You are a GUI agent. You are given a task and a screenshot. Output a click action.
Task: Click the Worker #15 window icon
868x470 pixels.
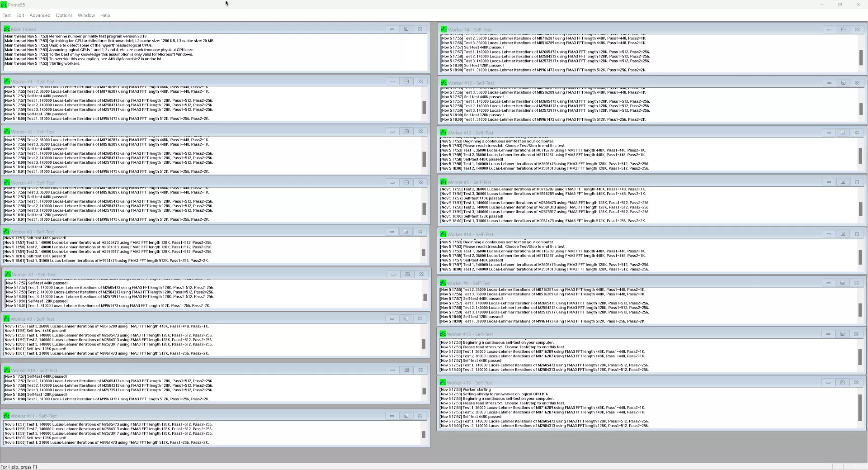[x=443, y=334]
